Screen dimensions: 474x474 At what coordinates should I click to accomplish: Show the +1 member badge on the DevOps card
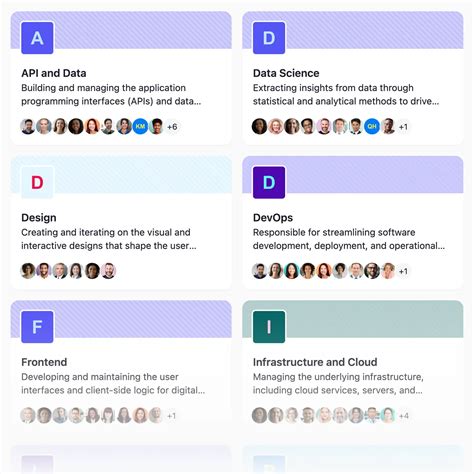tap(403, 271)
